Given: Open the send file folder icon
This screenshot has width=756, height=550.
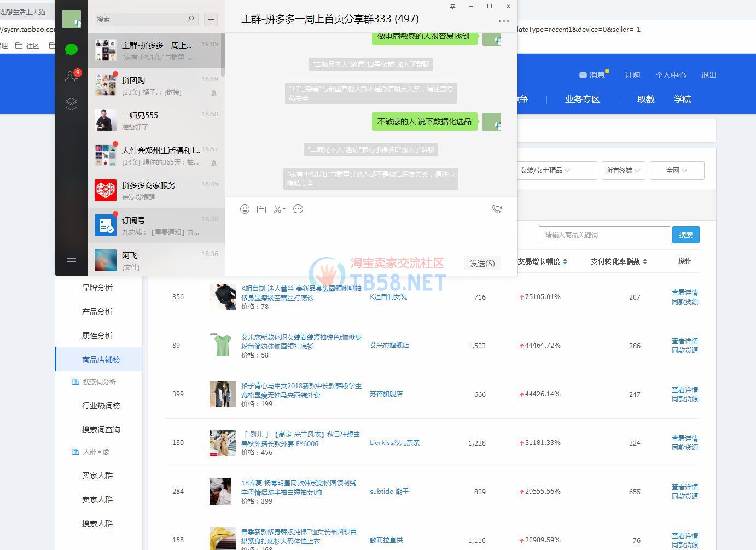Looking at the screenshot, I should click(261, 209).
